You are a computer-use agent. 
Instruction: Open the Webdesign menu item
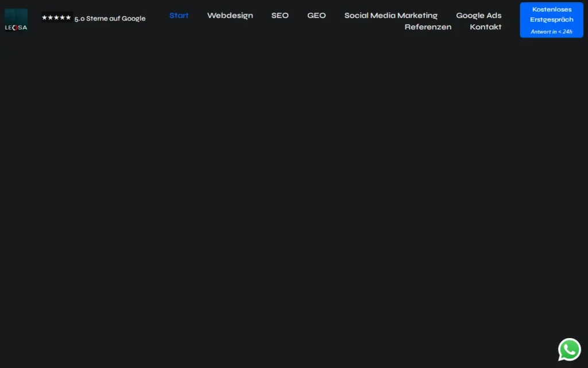point(230,16)
